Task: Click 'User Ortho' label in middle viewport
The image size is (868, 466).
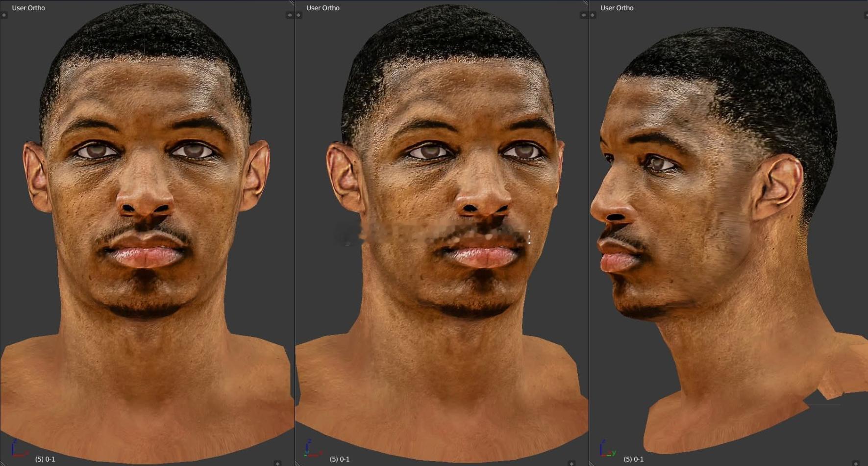Action: pos(323,8)
